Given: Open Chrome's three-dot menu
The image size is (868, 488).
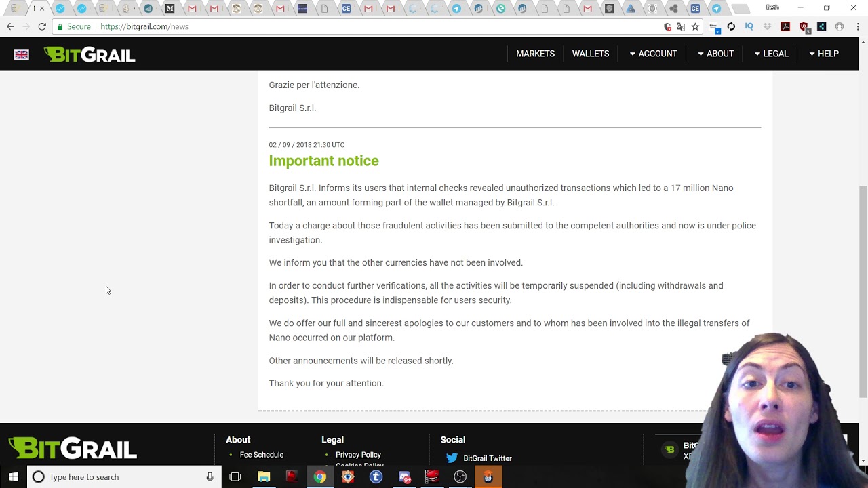Looking at the screenshot, I should tap(857, 26).
